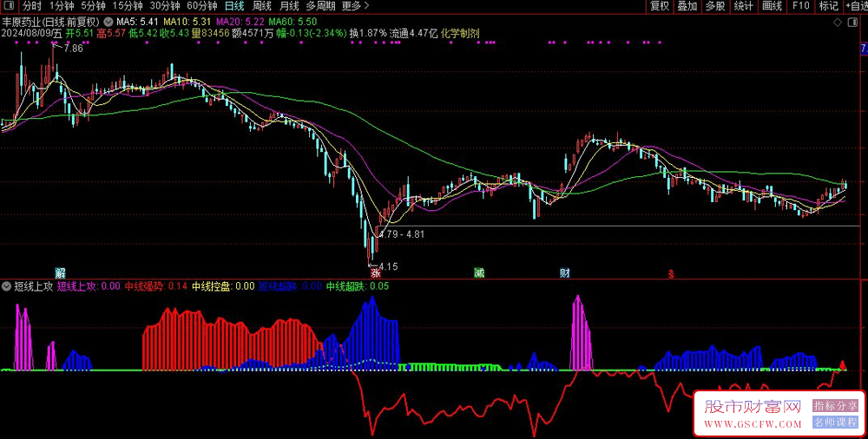The image size is (868, 439).
Task: Click the 2024/08/09/五 date text
Action: point(32,33)
